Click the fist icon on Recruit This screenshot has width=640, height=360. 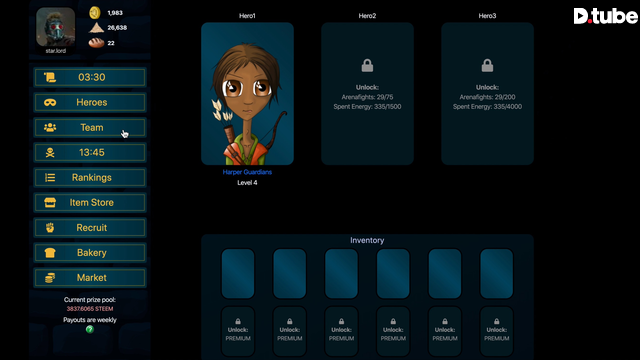50,228
